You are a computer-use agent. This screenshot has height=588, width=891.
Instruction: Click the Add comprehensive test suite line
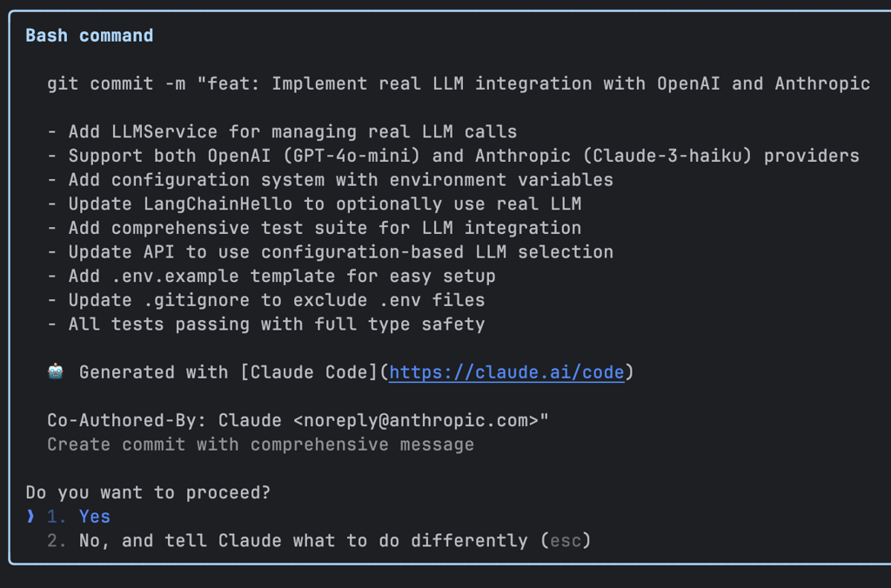(x=314, y=228)
